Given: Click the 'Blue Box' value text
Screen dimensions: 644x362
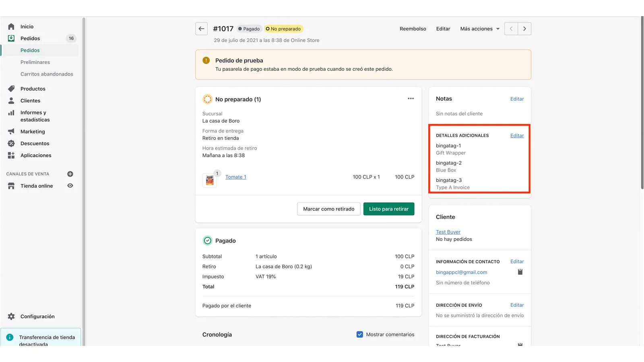Looking at the screenshot, I should (x=446, y=170).
